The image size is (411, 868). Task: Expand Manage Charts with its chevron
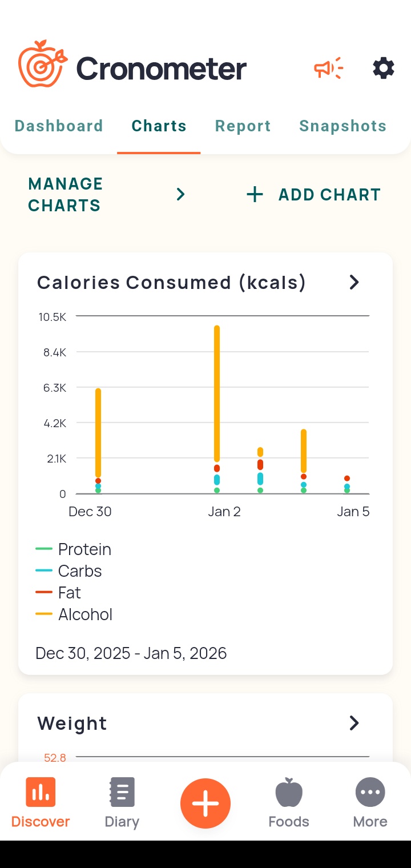click(180, 195)
